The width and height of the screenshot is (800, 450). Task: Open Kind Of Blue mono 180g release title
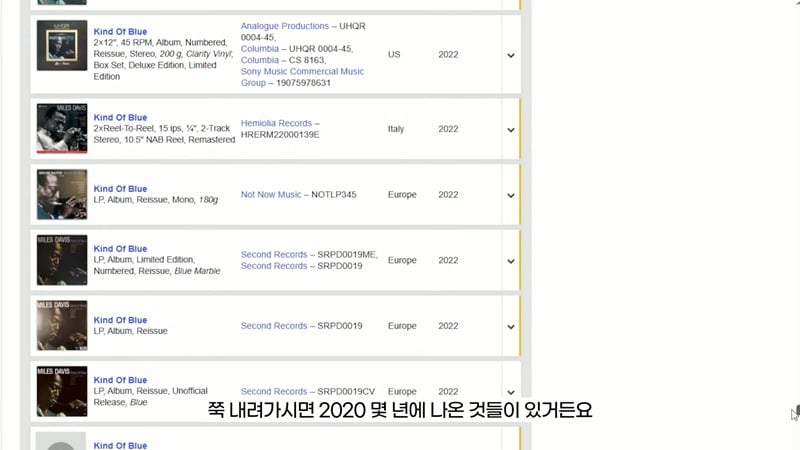[x=120, y=189]
